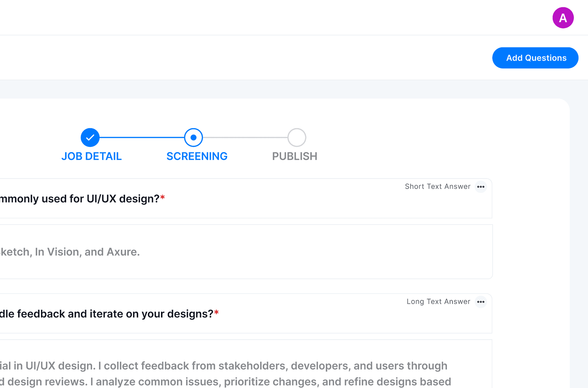Select the Screening step circle indicator
588x388 pixels.
(x=194, y=137)
